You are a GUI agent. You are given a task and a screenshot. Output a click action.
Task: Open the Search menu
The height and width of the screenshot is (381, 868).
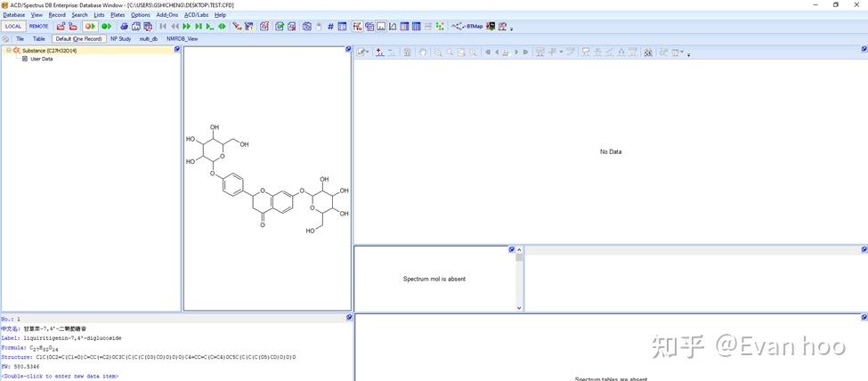click(x=80, y=15)
